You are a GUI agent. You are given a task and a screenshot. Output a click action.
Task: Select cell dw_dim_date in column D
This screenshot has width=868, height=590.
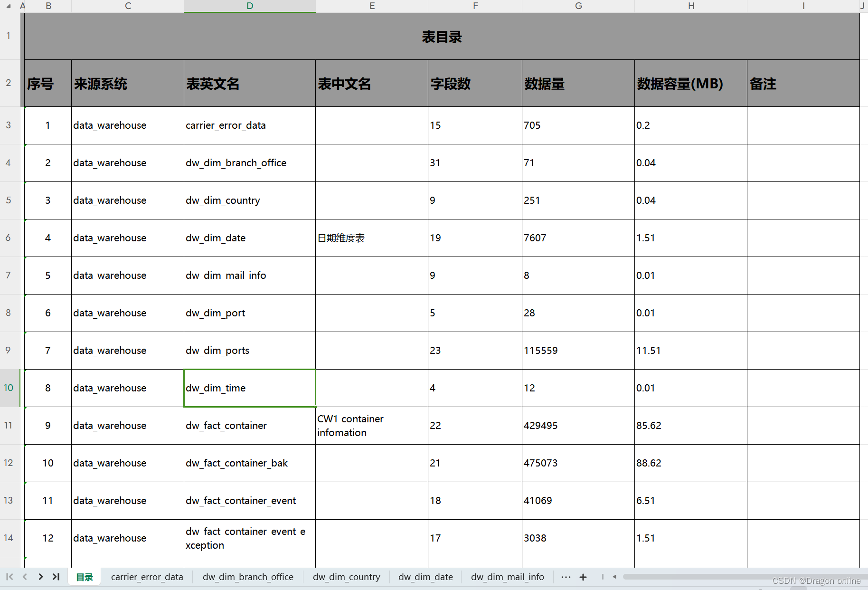coord(250,238)
